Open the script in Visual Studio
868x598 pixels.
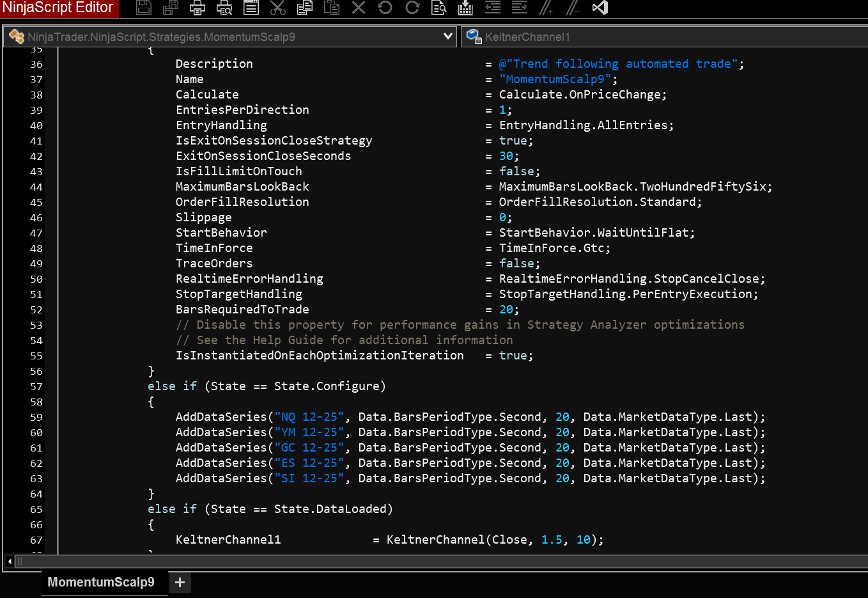pos(600,8)
